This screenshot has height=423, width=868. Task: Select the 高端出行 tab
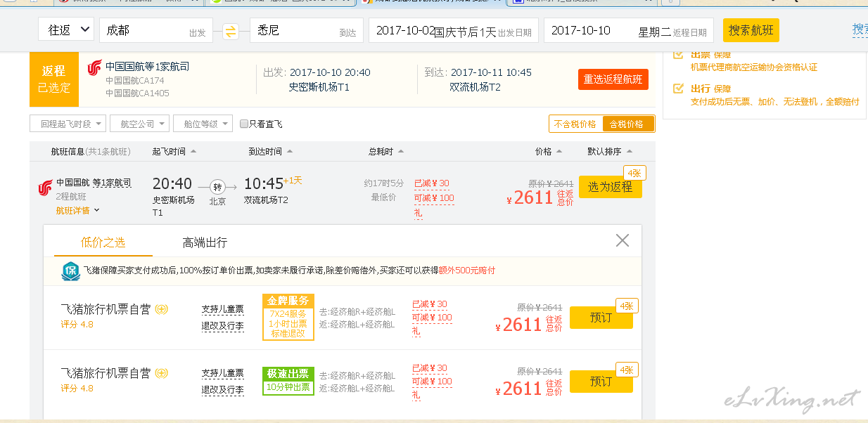[205, 242]
